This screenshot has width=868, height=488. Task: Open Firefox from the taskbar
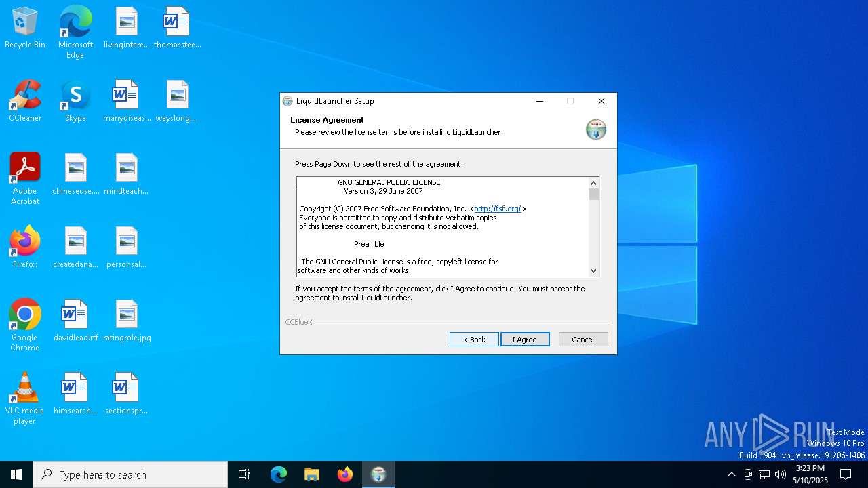pos(345,474)
